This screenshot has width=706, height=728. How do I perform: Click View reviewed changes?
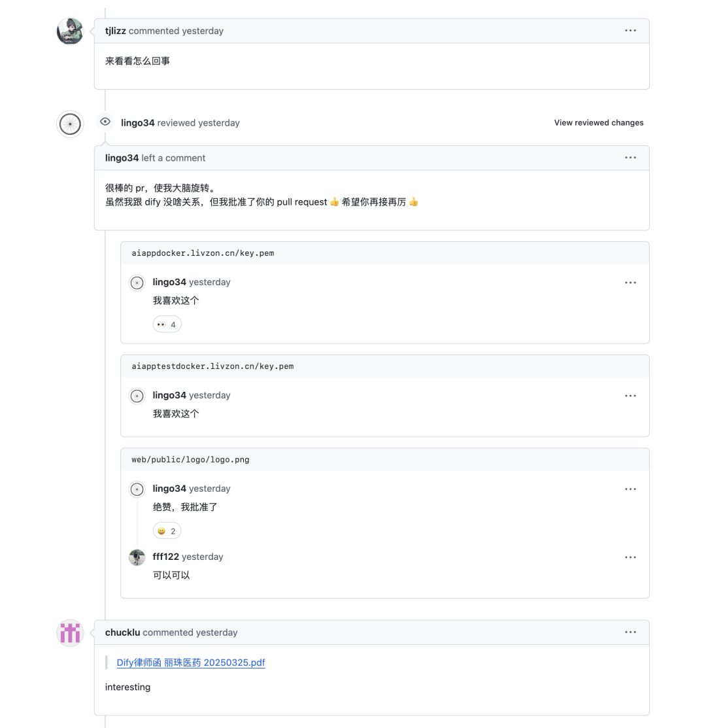click(599, 122)
